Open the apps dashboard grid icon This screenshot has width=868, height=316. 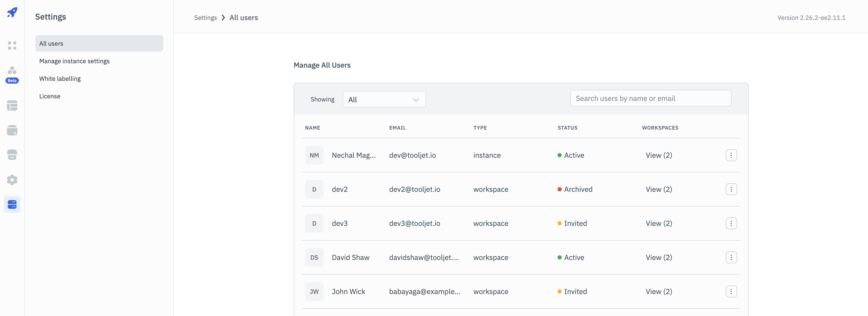(12, 45)
